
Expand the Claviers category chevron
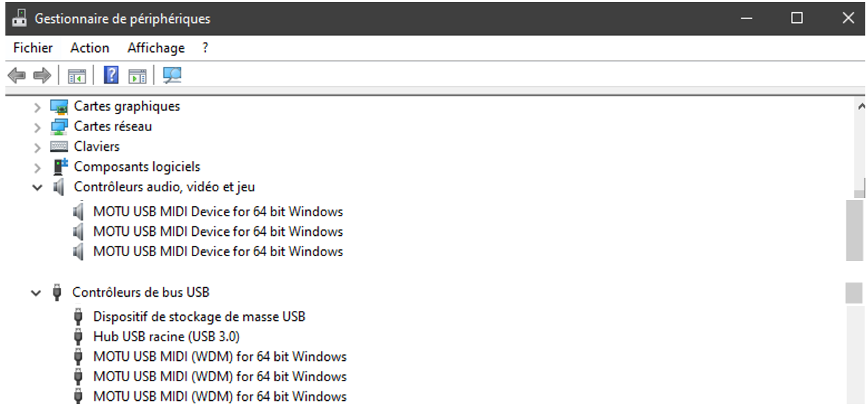(37, 147)
